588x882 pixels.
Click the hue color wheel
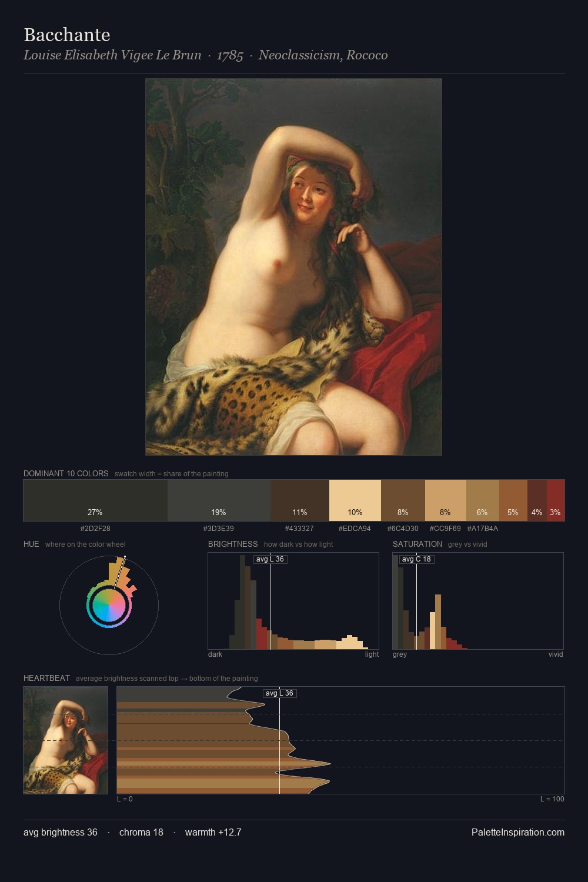[109, 605]
